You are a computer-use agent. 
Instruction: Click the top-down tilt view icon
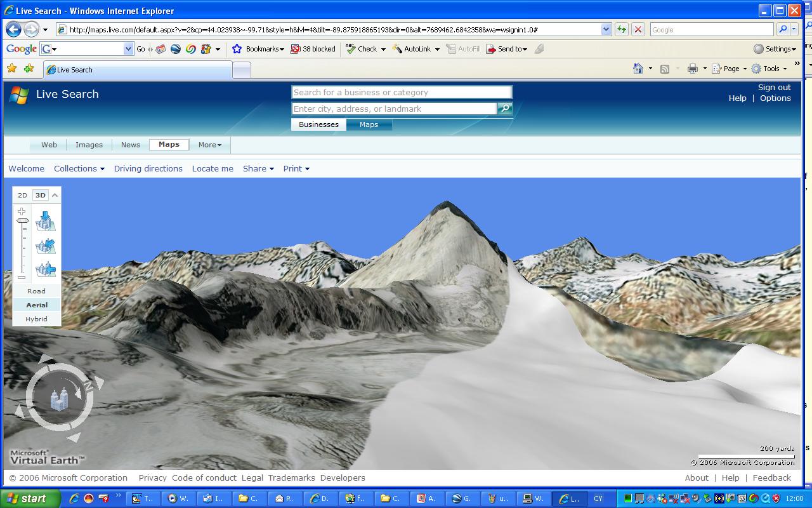coord(46,220)
